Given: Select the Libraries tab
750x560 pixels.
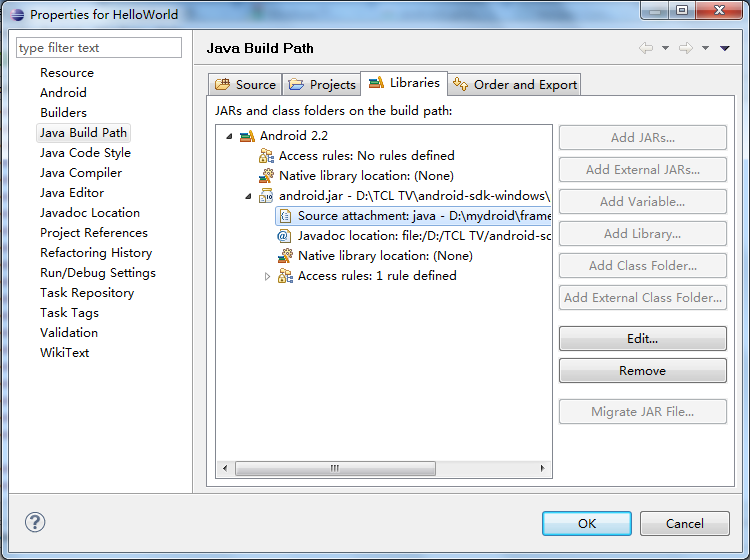Looking at the screenshot, I should 404,83.
